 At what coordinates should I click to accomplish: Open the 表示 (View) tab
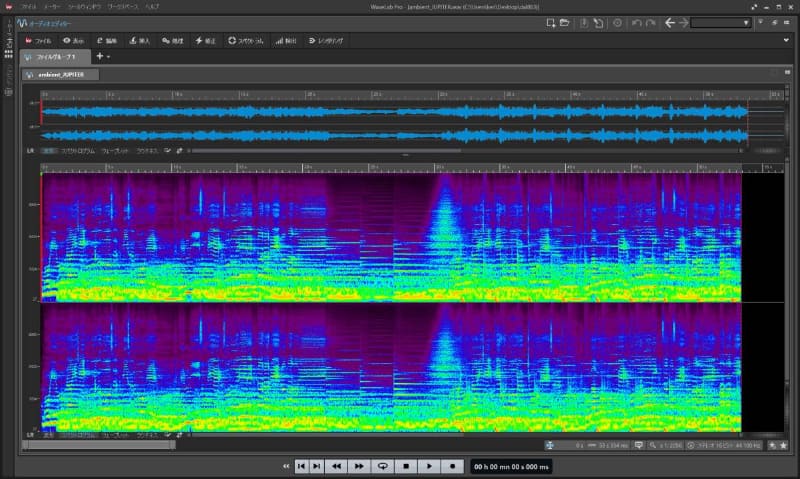[73, 41]
